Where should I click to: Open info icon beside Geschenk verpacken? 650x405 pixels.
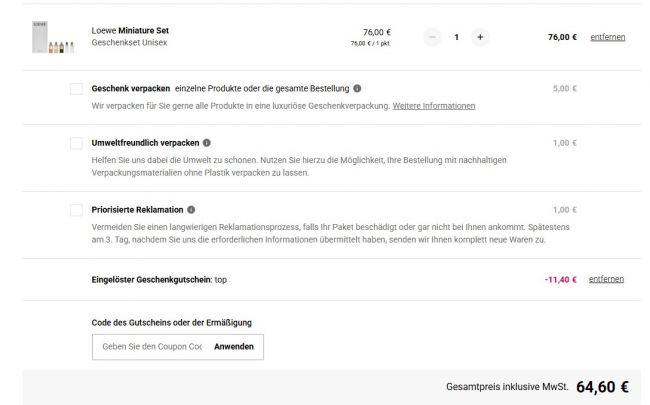point(357,88)
